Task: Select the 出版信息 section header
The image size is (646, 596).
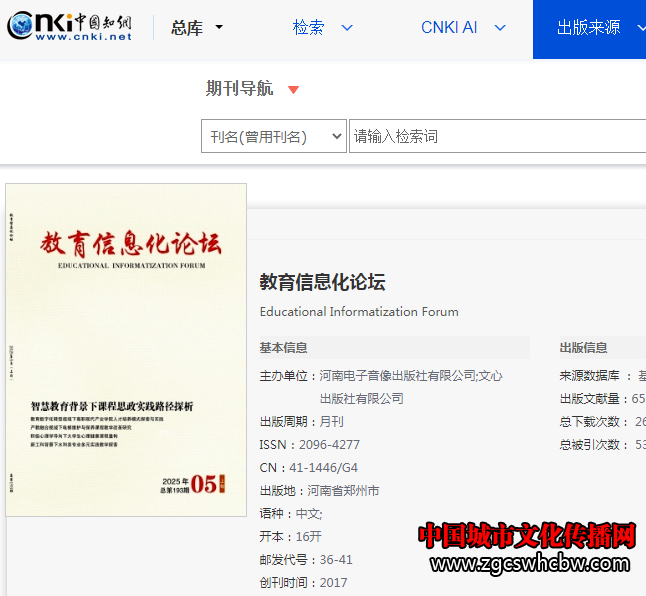Action: click(583, 348)
